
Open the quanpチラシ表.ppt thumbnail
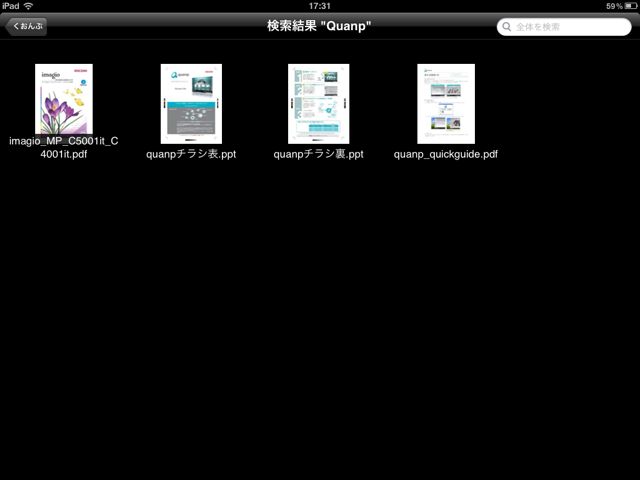(191, 104)
